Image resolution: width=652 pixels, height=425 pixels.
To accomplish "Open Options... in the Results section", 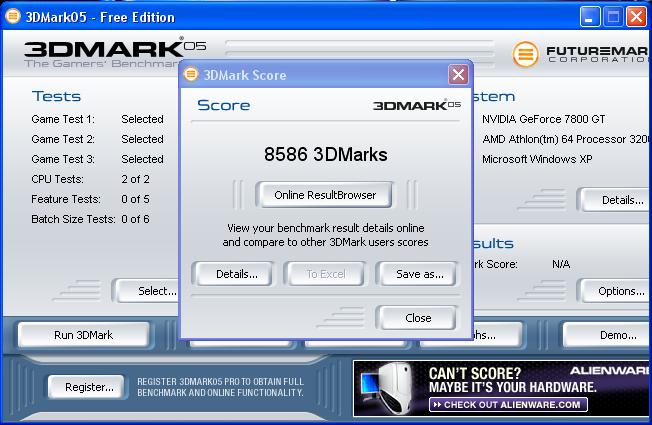I will (x=617, y=291).
